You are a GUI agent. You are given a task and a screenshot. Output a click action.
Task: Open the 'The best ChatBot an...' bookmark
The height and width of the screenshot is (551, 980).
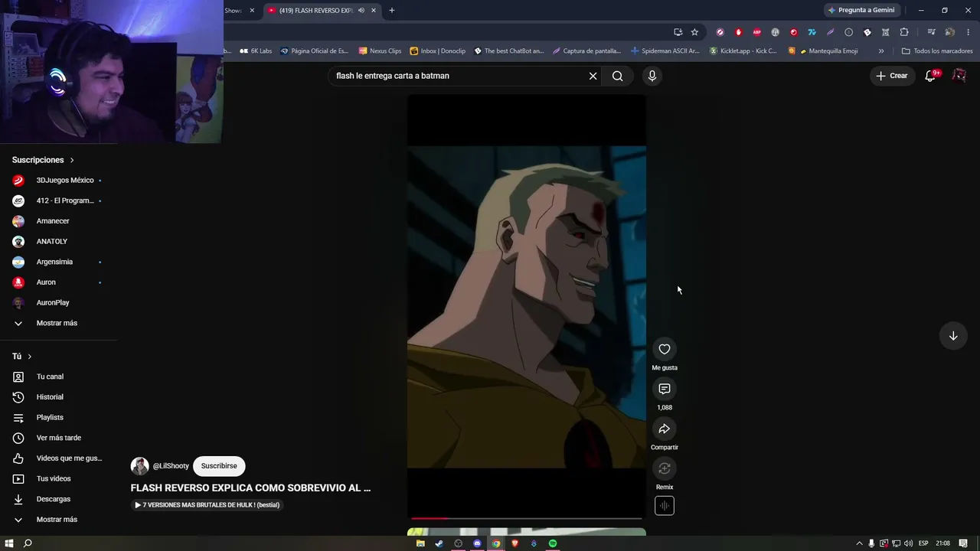tap(509, 51)
